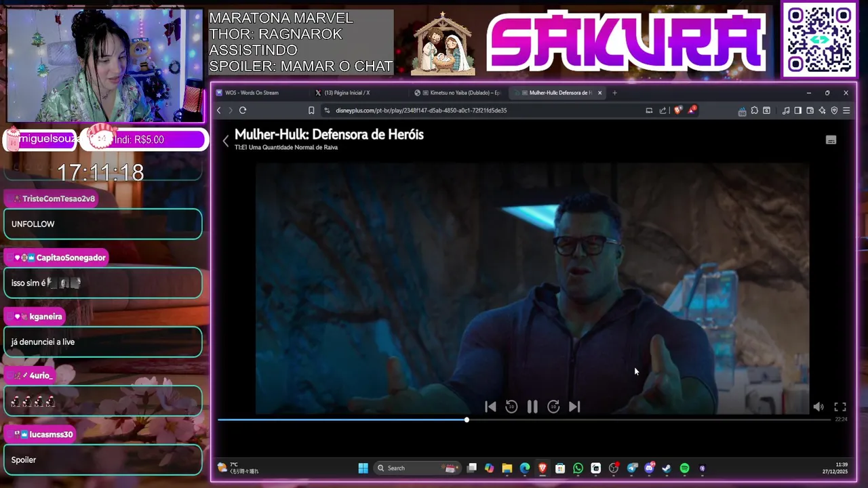Open Brave VPN shield icon
868x488 pixels.
tap(834, 110)
